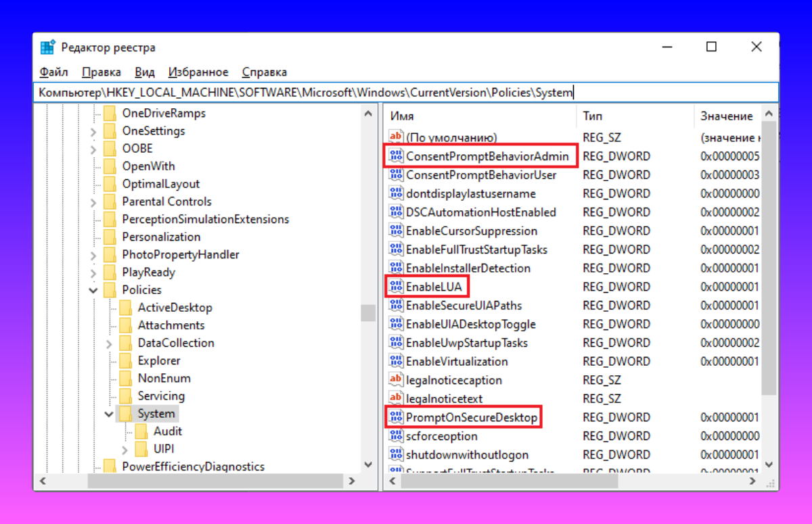Select the PerceptionSimulationExtensions key
Viewport: 812px width, 524px height.
click(x=206, y=219)
